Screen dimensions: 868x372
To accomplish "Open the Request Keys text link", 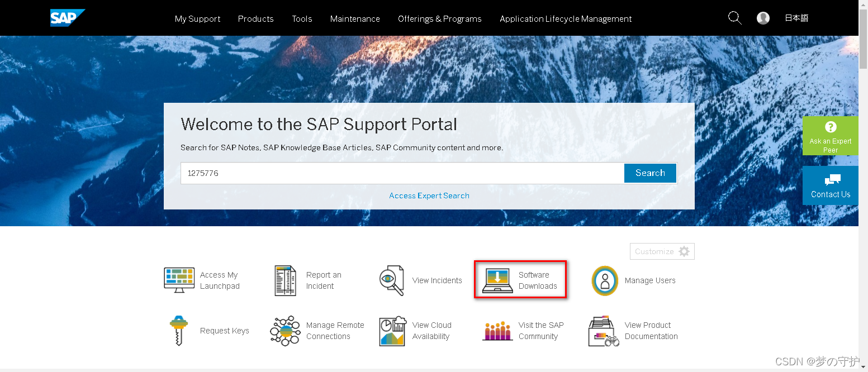I will click(x=225, y=331).
